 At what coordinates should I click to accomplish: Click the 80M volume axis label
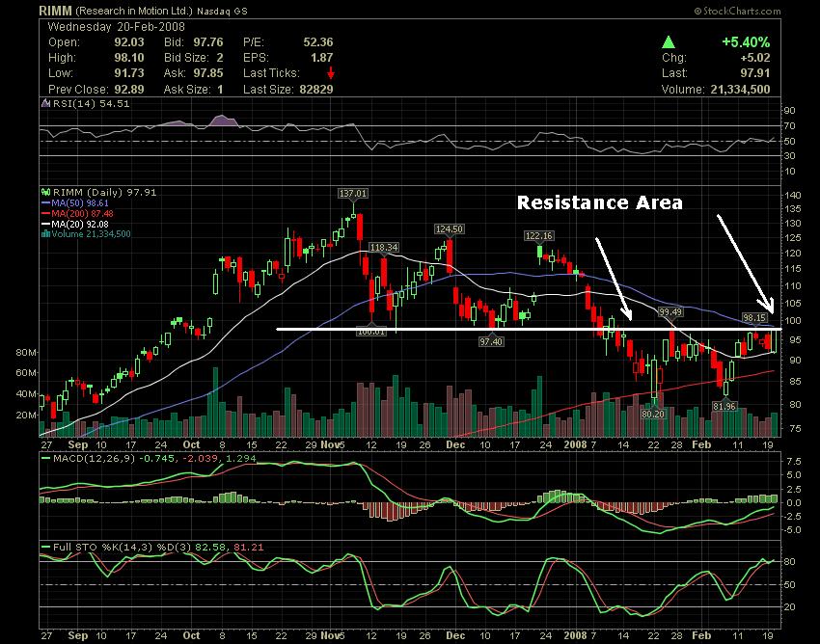[x=26, y=352]
